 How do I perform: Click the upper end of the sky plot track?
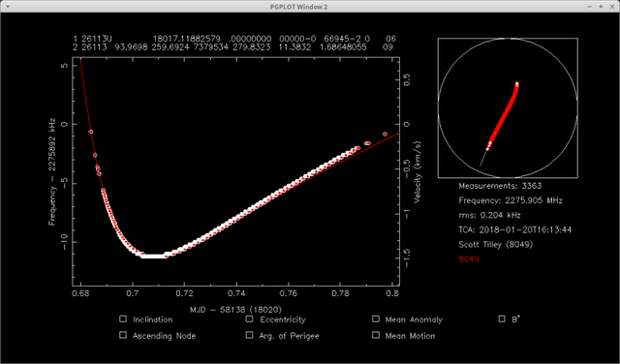tap(517, 84)
